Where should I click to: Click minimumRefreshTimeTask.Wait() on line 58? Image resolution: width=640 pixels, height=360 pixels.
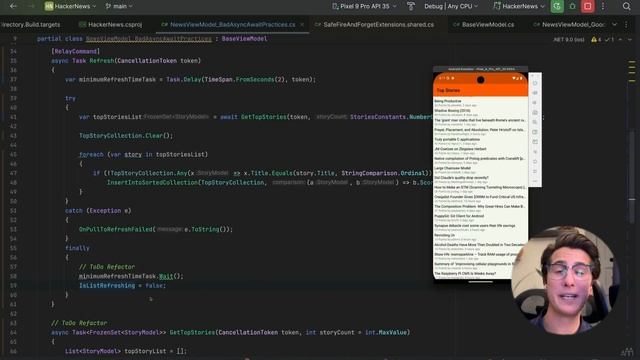coord(131,276)
